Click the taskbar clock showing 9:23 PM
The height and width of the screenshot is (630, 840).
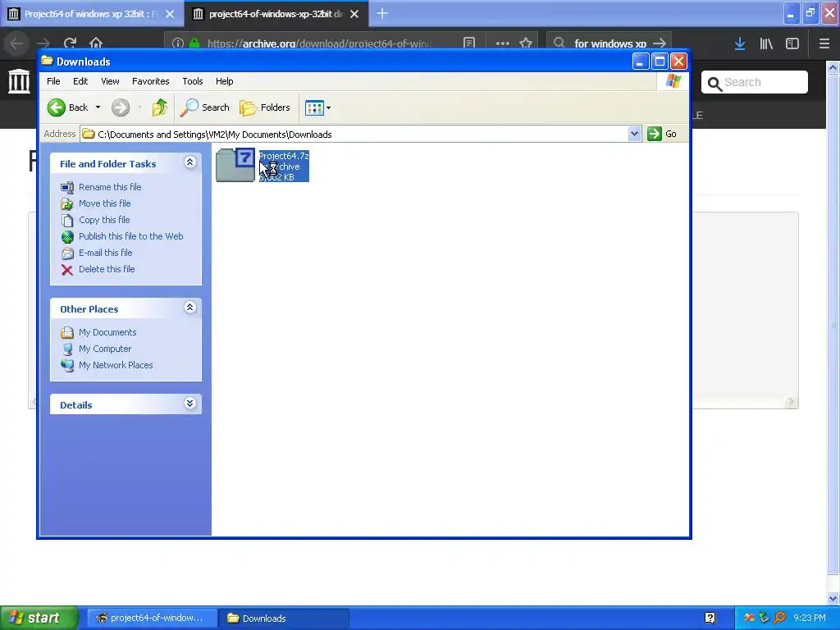pyautogui.click(x=810, y=618)
